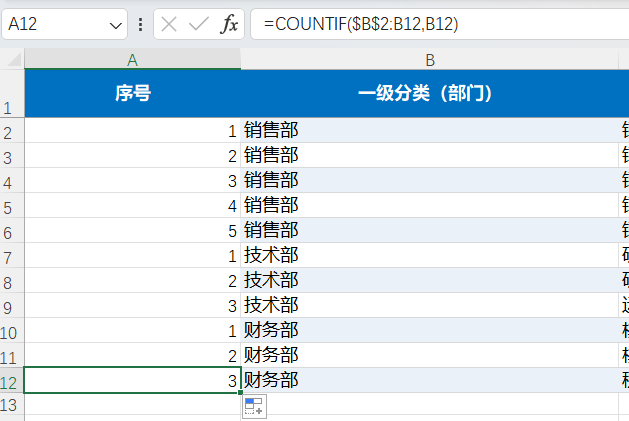Select cell A10 in row 10
Viewport: 629px width, 421px height.
[132, 330]
